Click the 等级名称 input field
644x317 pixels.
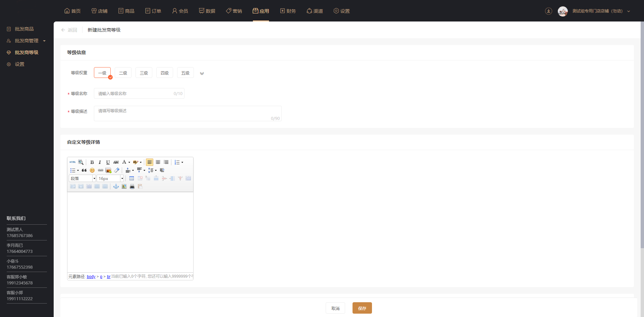tap(139, 93)
